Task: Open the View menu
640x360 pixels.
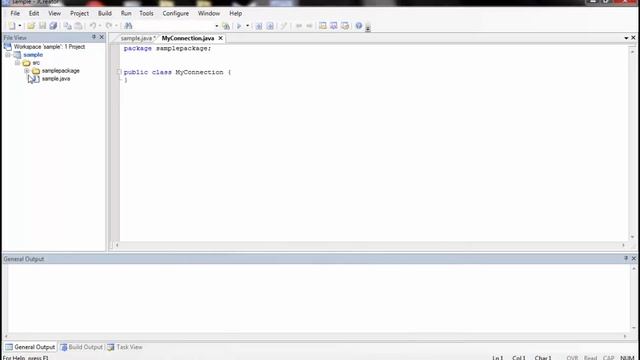Action: [54, 13]
